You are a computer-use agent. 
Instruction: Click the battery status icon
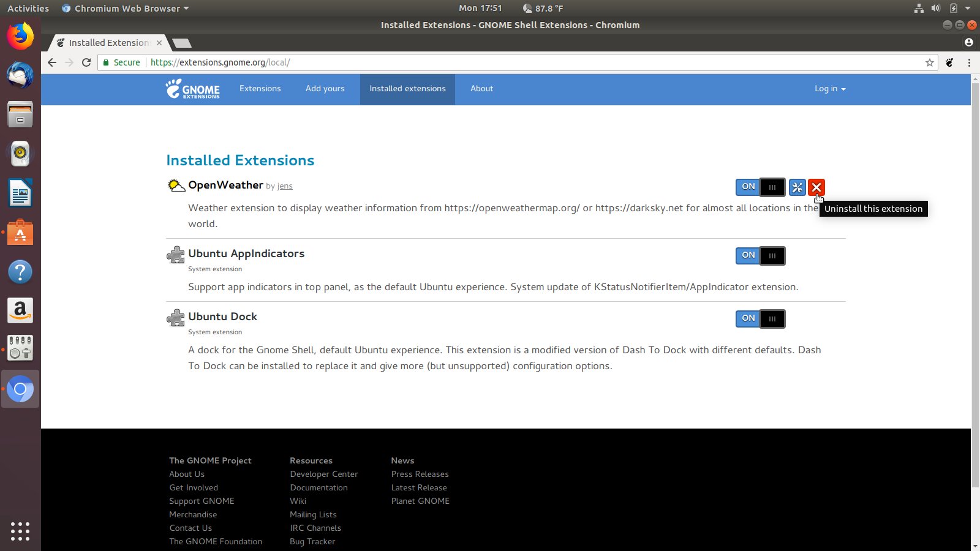(953, 9)
